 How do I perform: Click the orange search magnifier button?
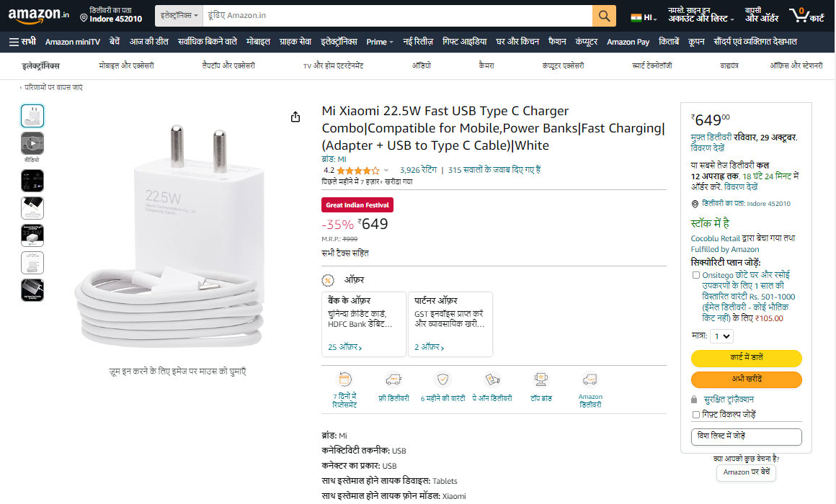(604, 16)
